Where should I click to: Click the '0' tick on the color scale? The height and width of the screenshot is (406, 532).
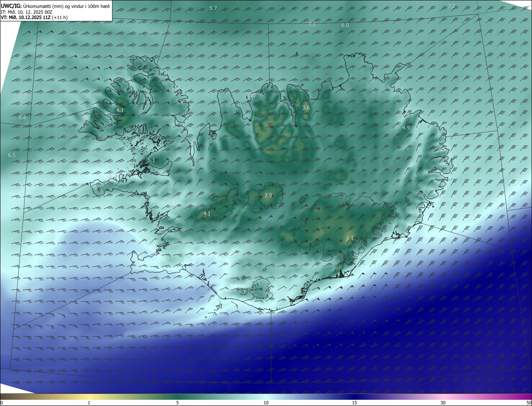1,403
